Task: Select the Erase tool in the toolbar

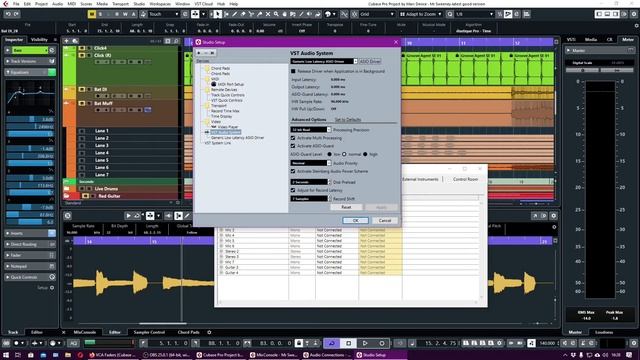Action: 243,14
